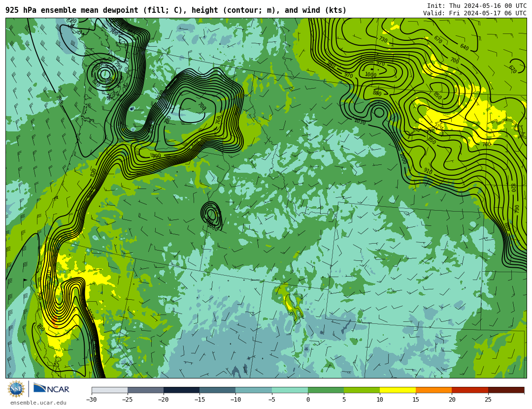Pick the slate -25 to -20 colorbar segment
The height and width of the screenshot is (409, 532).
pos(145,390)
